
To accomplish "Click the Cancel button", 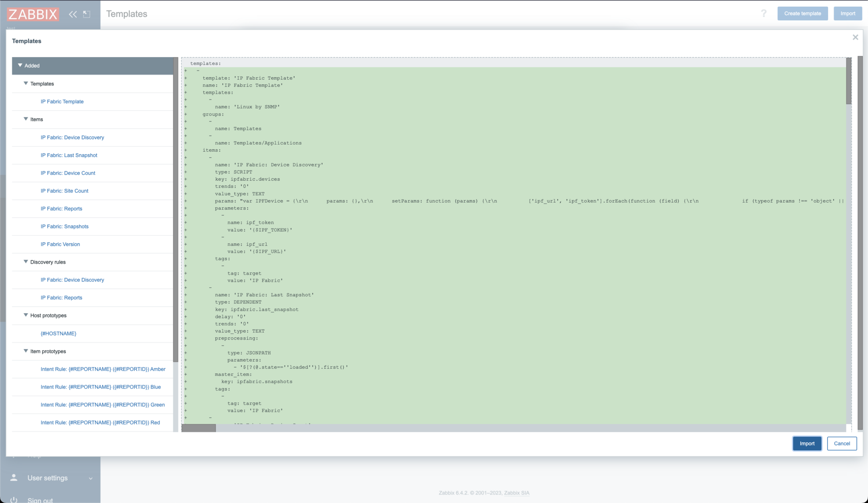I will 841,443.
